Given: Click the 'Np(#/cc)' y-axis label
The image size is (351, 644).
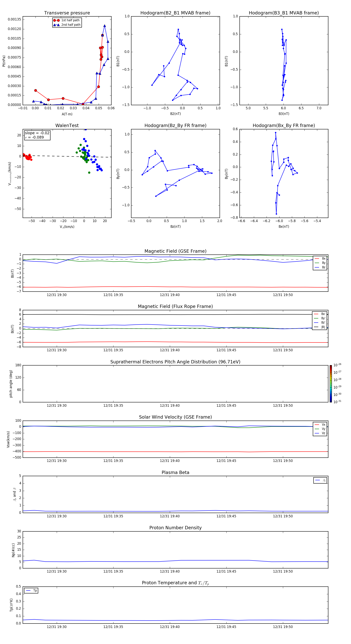Looking at the screenshot, I should [13, 550].
